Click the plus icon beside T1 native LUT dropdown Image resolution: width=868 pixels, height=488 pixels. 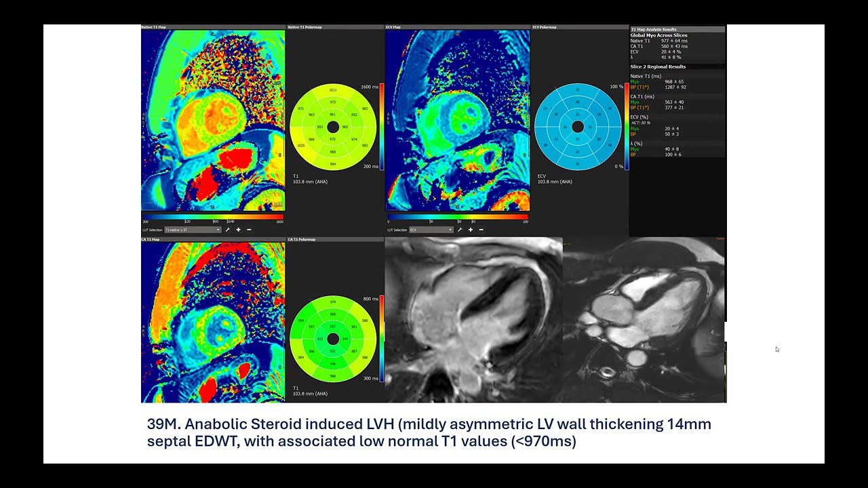[x=239, y=230]
